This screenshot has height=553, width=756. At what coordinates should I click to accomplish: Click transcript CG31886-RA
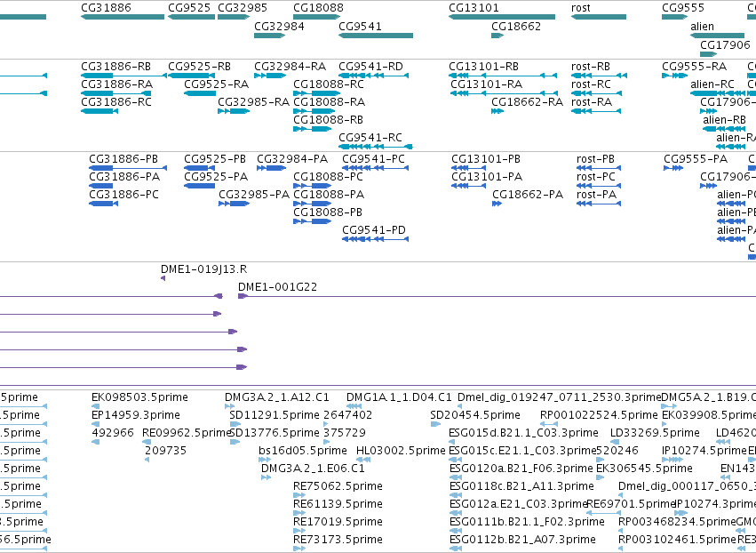pyautogui.click(x=116, y=84)
